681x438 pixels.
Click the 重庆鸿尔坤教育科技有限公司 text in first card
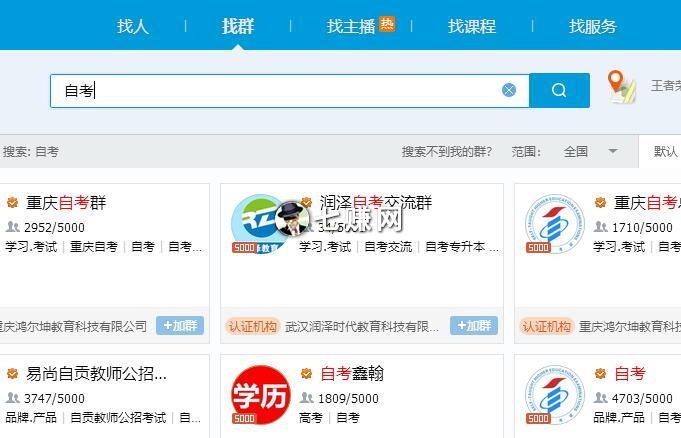click(x=73, y=326)
